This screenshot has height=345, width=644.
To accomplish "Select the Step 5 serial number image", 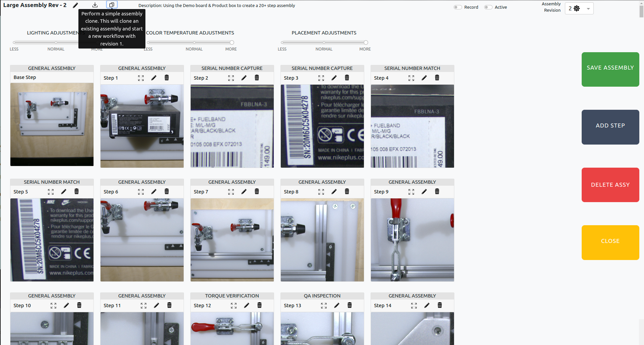I will [52, 240].
